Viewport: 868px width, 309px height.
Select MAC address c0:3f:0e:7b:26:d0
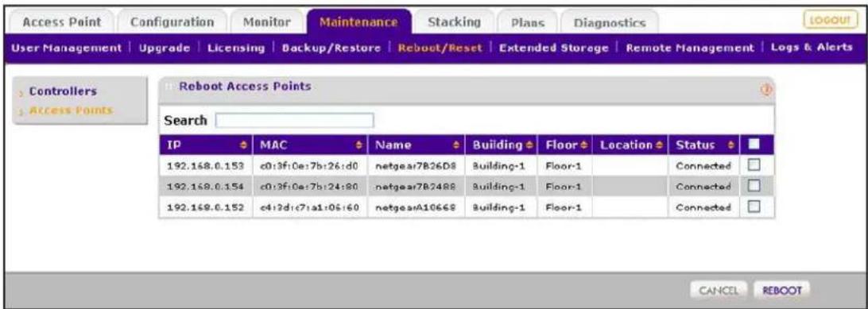click(x=311, y=166)
